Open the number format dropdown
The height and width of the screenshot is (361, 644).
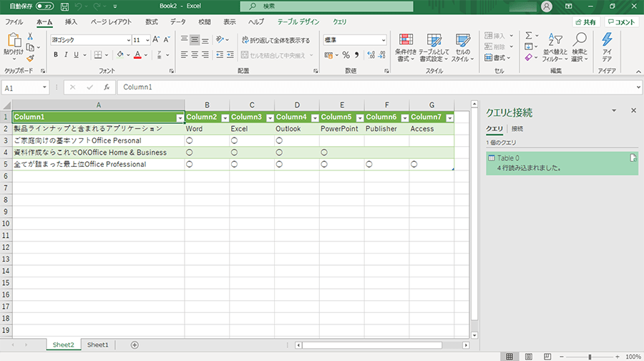(384, 40)
